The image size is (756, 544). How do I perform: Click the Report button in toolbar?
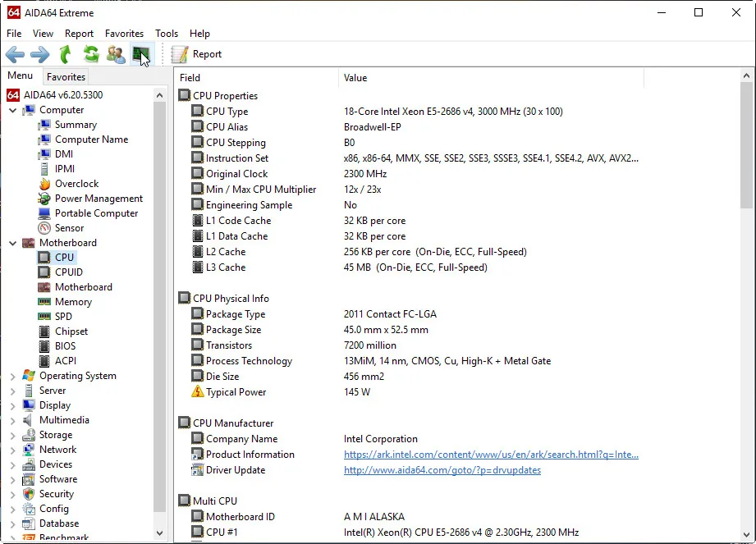(197, 55)
